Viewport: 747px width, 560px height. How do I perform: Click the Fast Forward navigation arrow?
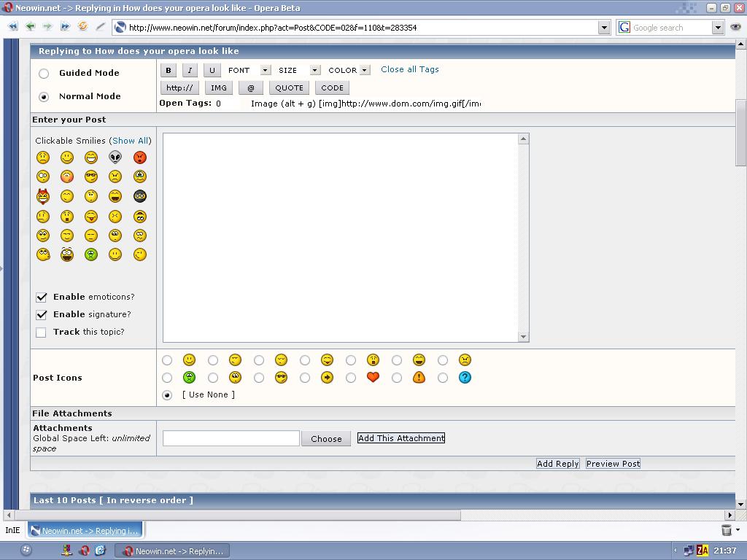(65, 27)
